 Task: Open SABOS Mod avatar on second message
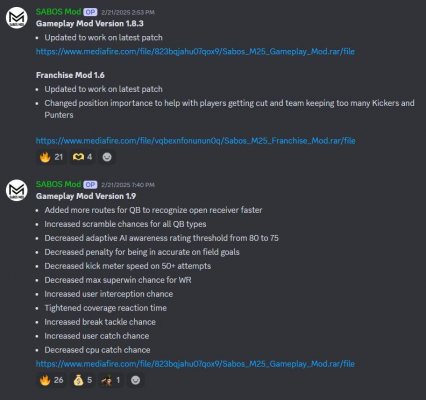[17, 190]
